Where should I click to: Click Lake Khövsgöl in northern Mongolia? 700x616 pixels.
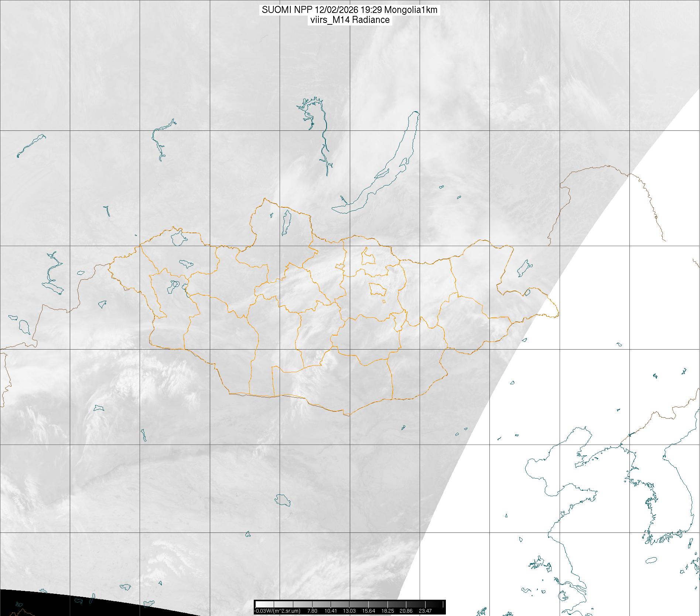tap(286, 223)
